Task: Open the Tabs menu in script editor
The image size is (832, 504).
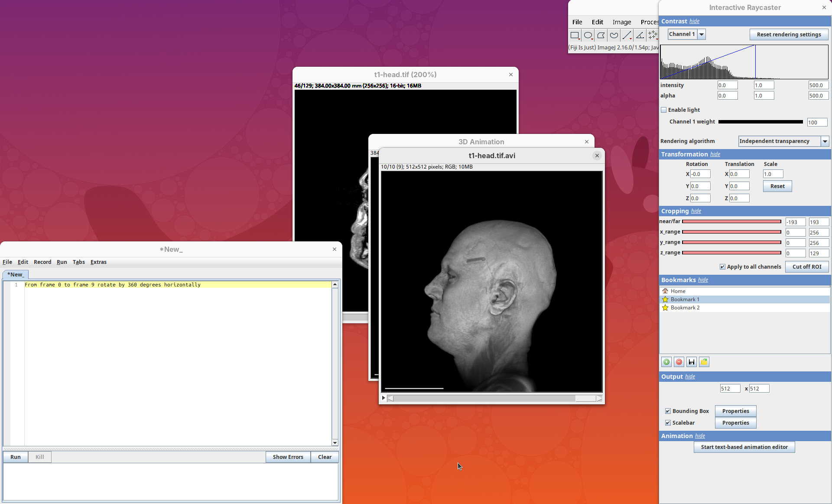Action: [78, 262]
